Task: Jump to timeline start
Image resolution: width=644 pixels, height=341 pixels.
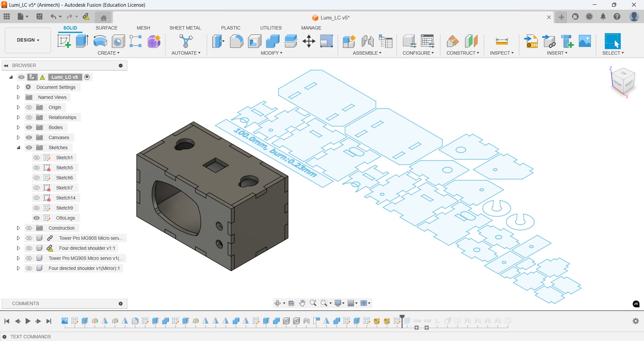Action: click(7, 321)
